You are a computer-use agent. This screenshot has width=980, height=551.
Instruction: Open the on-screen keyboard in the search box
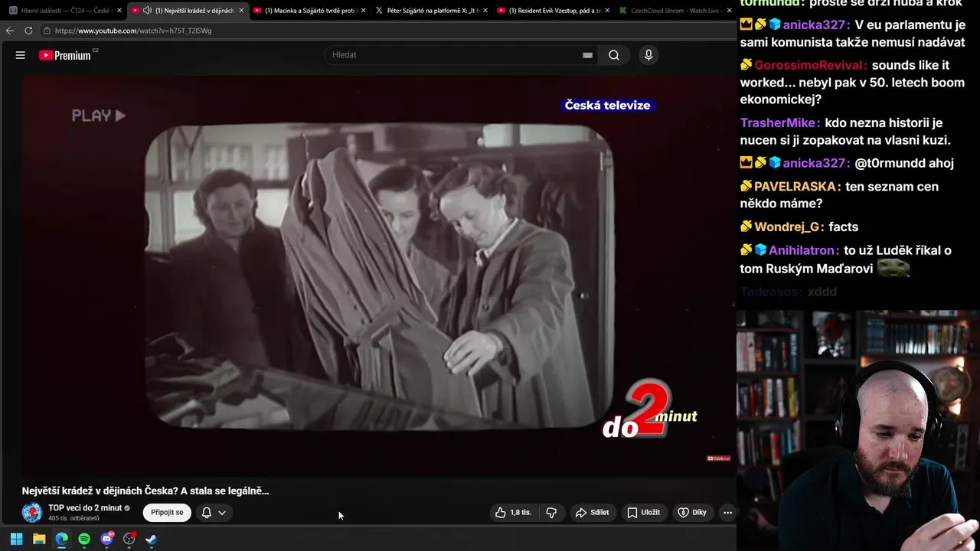[x=587, y=55]
